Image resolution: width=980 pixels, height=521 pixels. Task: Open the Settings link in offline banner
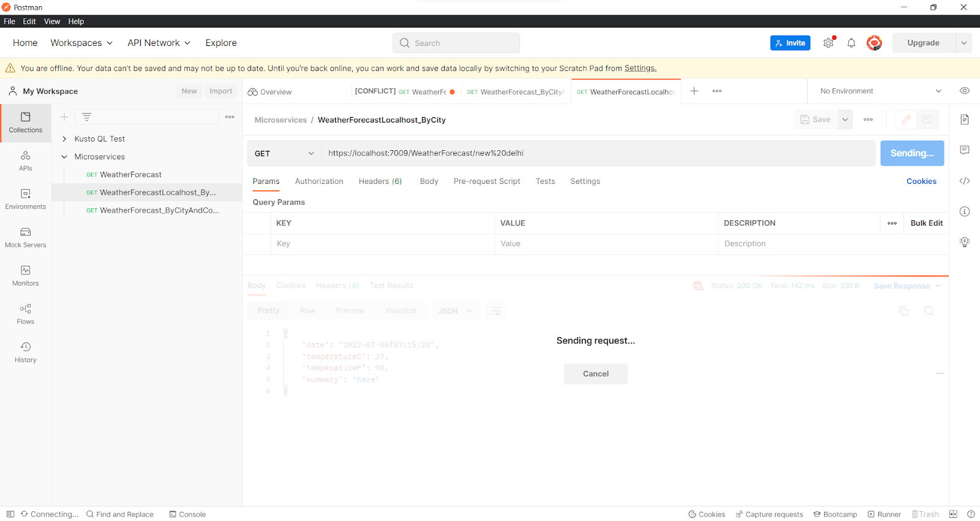point(640,68)
